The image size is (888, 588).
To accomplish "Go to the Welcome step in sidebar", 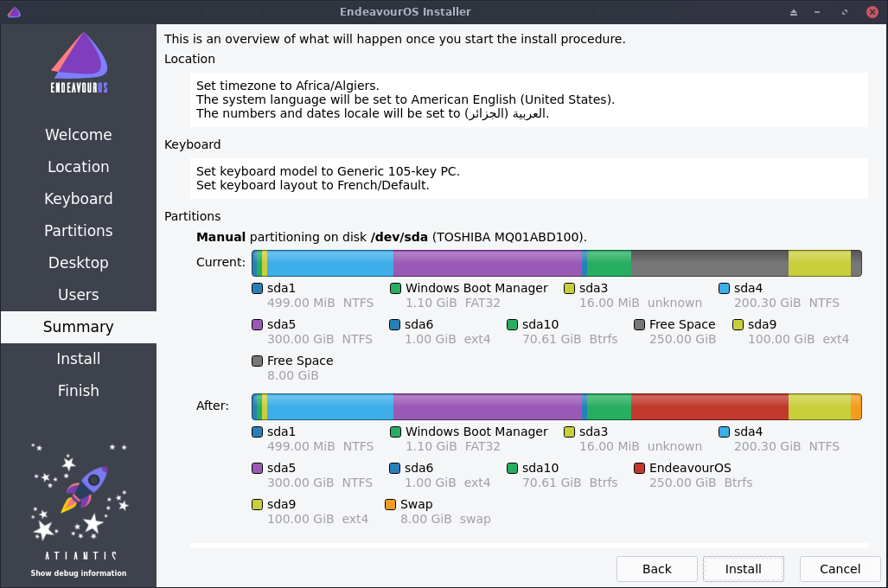I will coord(79,135).
